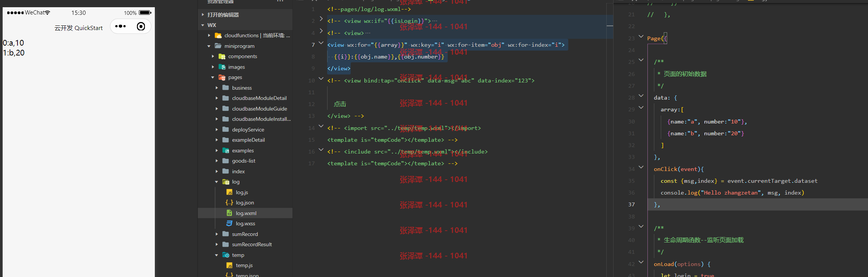Click the 云开发 QuickStart title
This screenshot has width=868, height=277.
[x=78, y=28]
